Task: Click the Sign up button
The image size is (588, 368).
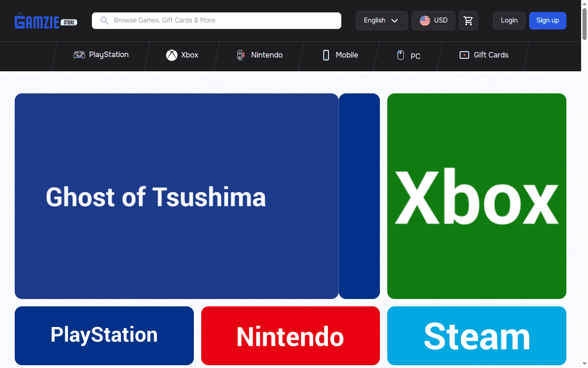Action: click(x=548, y=21)
